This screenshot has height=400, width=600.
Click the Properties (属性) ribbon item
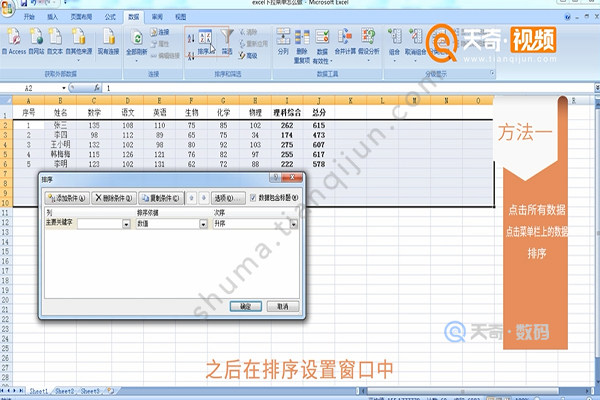coord(161,44)
